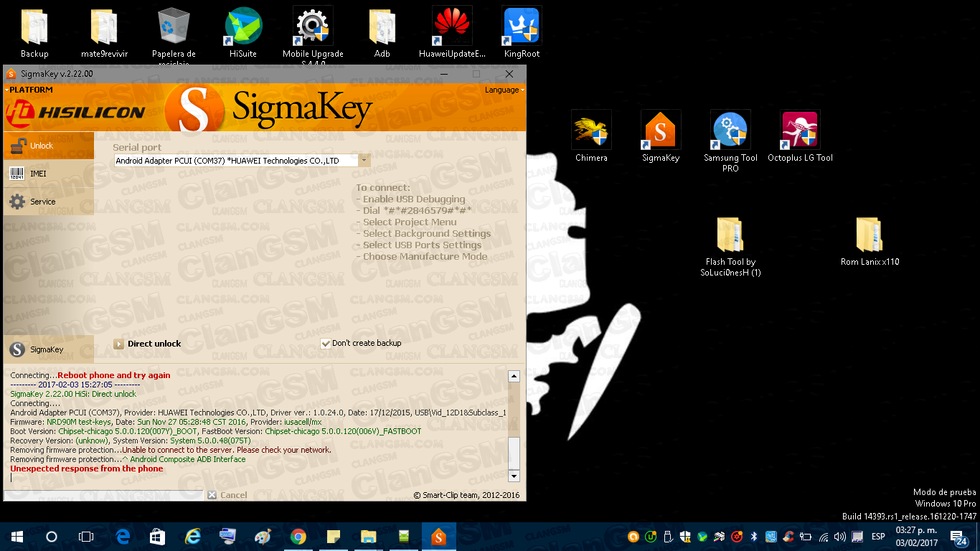Open the Windows Start menu
980x551 pixels.
coord(17,537)
